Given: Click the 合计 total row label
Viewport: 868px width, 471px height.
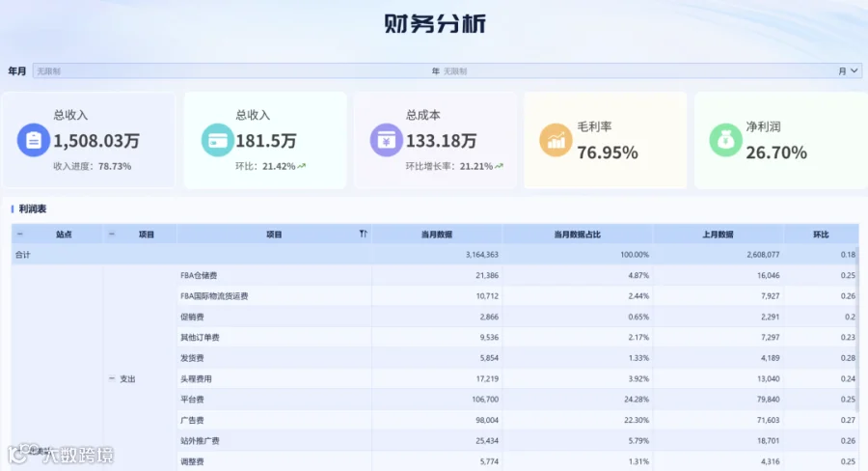Looking at the screenshot, I should 23,255.
